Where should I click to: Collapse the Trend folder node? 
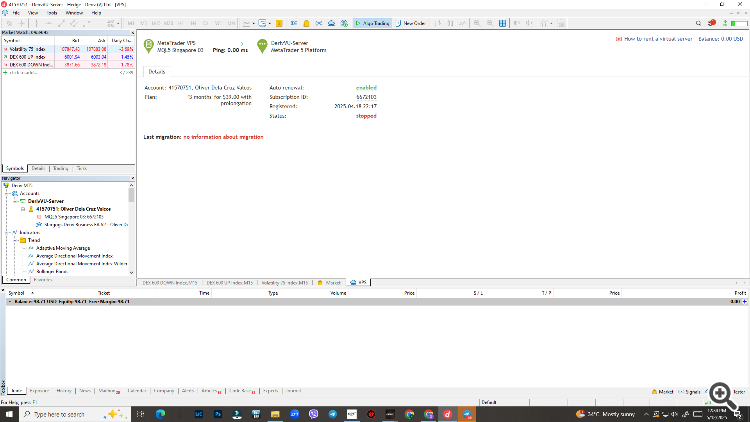[x=15, y=240]
